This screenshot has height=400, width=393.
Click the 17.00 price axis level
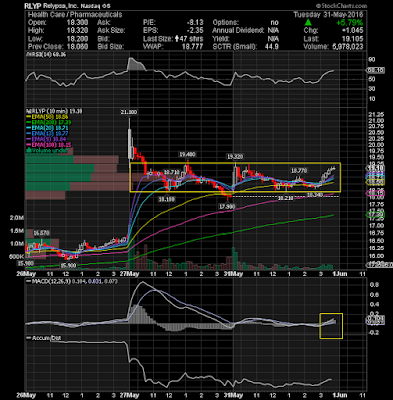pyautogui.click(x=376, y=226)
